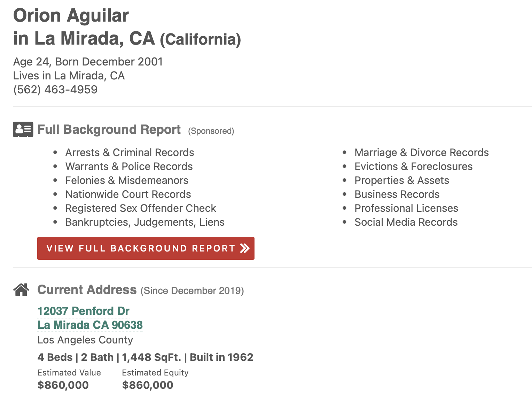
Task: Choose Properties & Assets entry
Action: click(x=402, y=180)
